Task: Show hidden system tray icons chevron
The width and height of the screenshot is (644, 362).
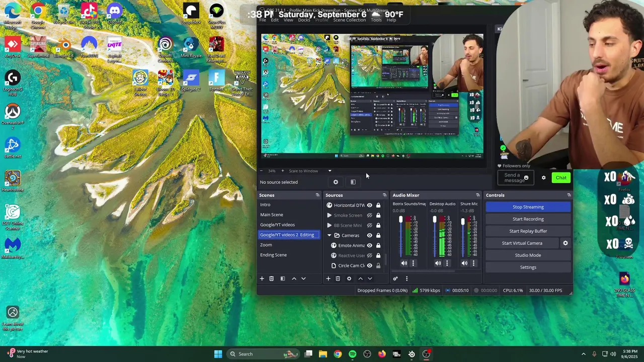Action: tap(584, 354)
